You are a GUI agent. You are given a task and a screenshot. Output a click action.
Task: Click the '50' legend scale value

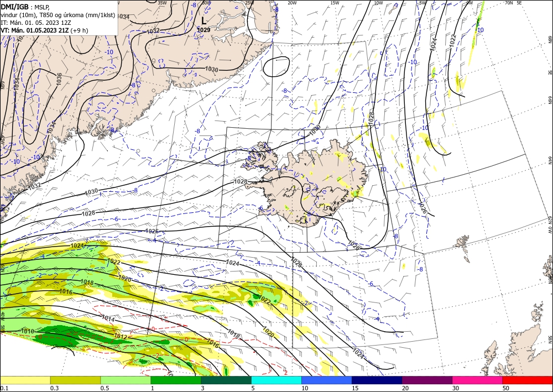(506, 388)
